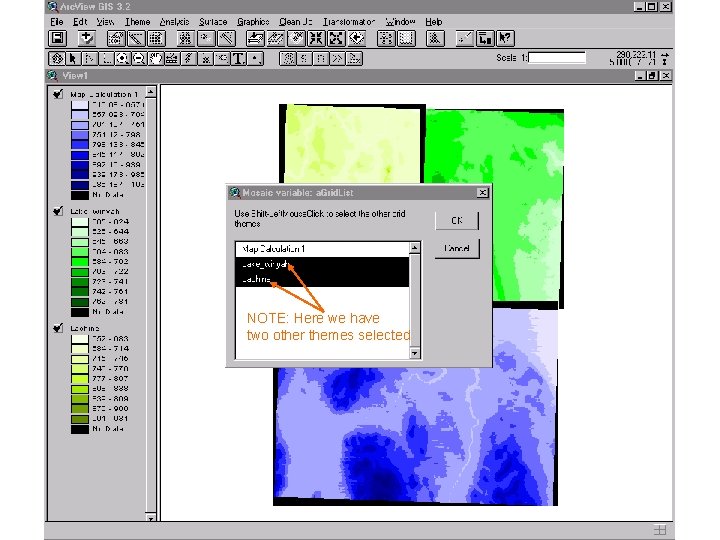The width and height of the screenshot is (720, 540).
Task: Open Theme Properties from the toolbar
Action: click(x=116, y=38)
